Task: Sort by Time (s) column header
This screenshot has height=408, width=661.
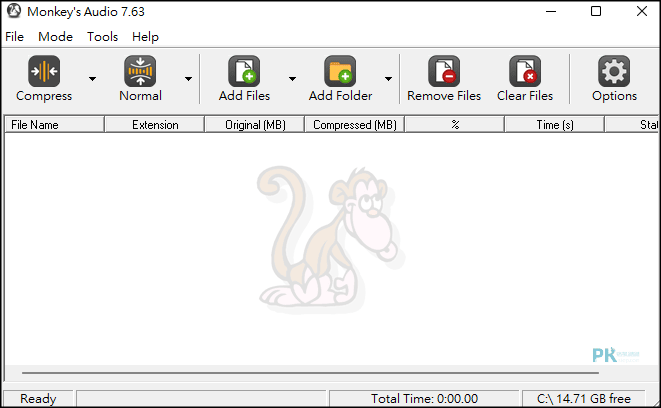Action: click(x=555, y=125)
